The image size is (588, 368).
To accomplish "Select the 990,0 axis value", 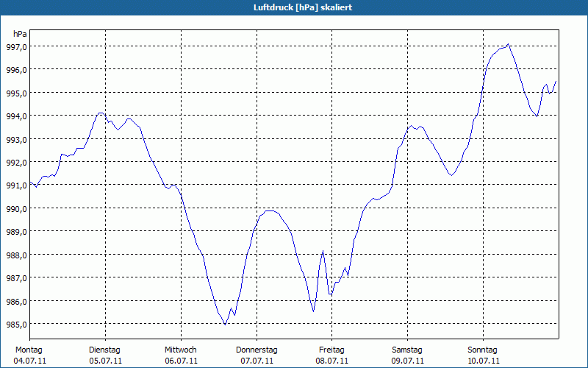I will [16, 209].
